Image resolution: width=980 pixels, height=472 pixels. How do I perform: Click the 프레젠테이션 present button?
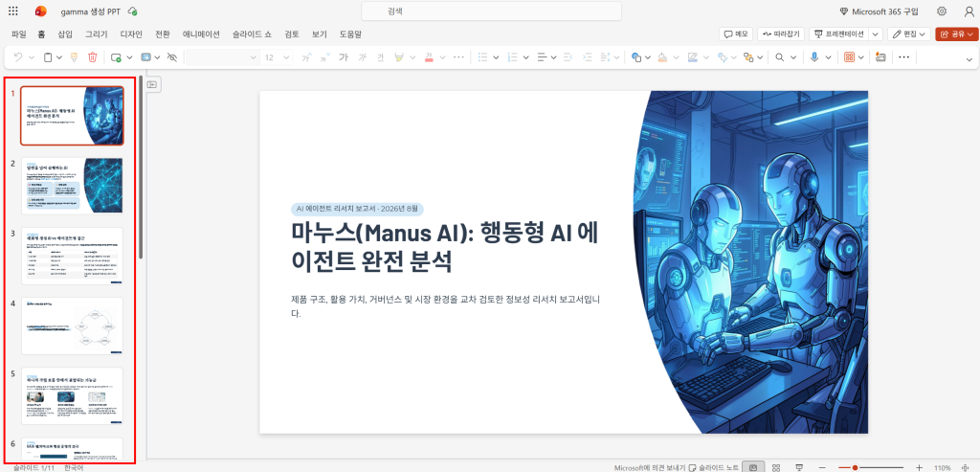pos(838,34)
